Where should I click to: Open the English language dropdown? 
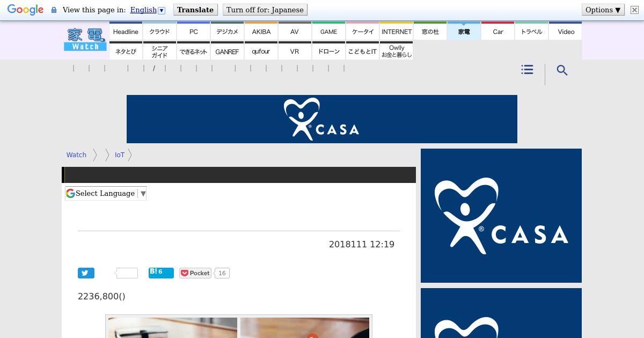tap(148, 10)
